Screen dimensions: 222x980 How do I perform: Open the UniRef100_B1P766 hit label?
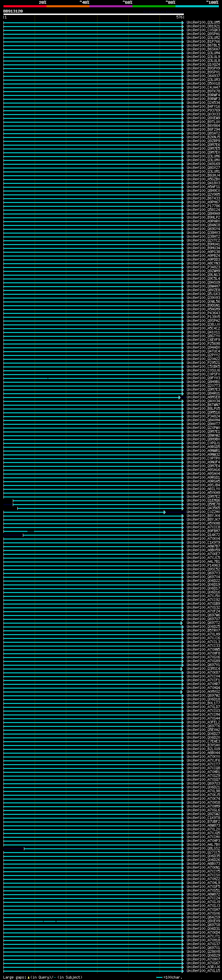click(x=203, y=41)
